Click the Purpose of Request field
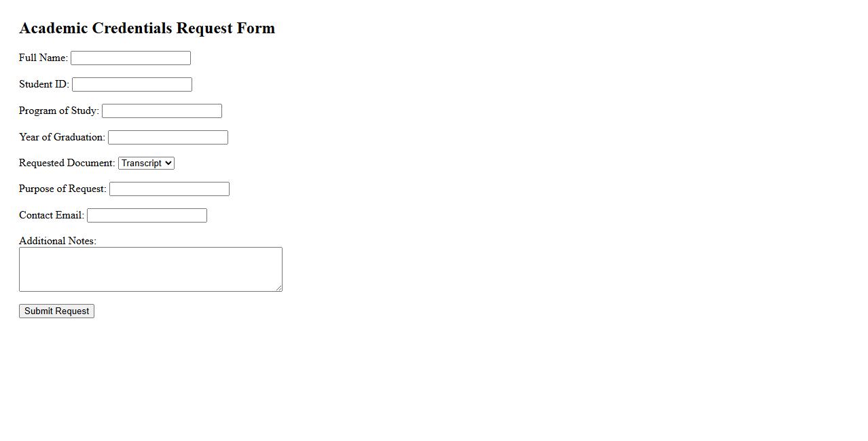This screenshot has height=441, width=868. tap(169, 189)
